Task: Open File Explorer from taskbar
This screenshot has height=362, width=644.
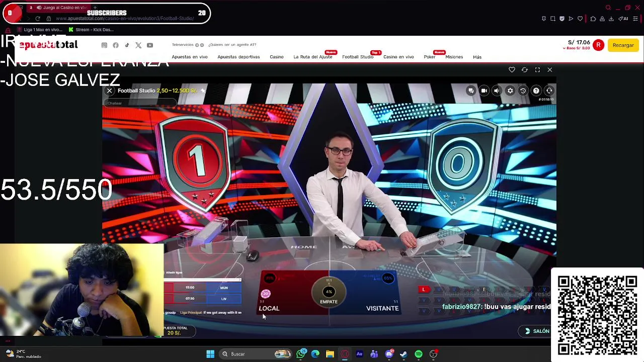Action: [x=330, y=354]
